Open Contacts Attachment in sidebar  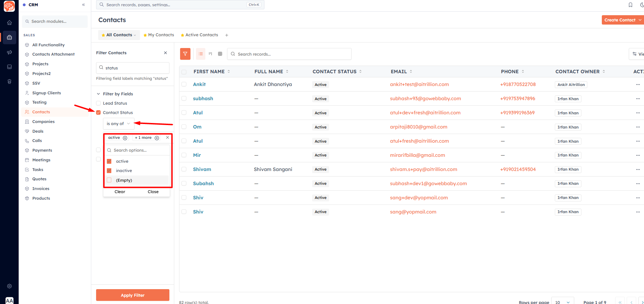click(53, 54)
